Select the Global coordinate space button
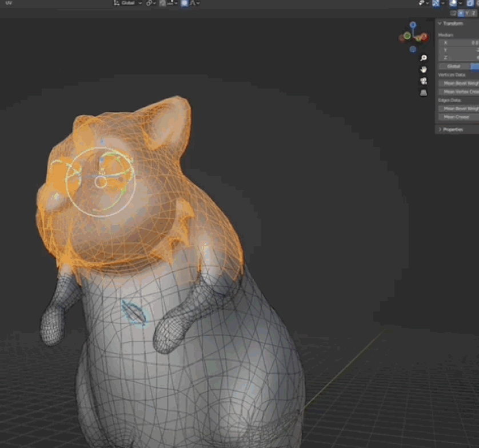The image size is (479, 448). click(x=454, y=66)
